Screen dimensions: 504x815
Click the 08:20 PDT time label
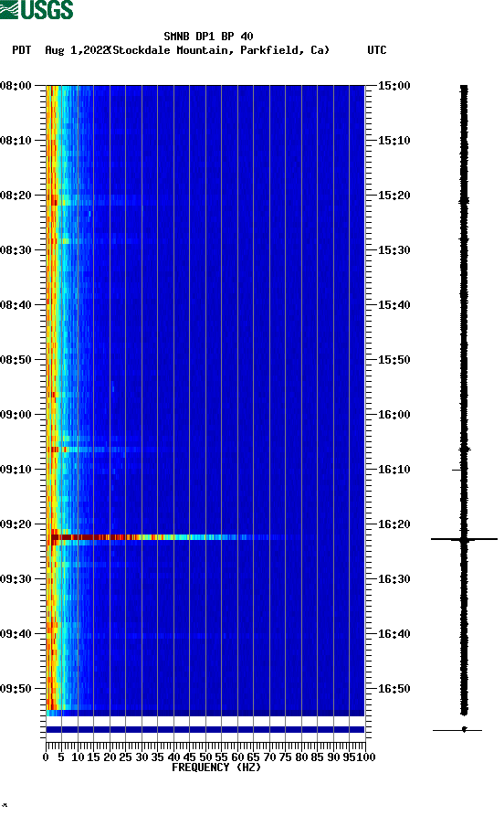(16, 195)
